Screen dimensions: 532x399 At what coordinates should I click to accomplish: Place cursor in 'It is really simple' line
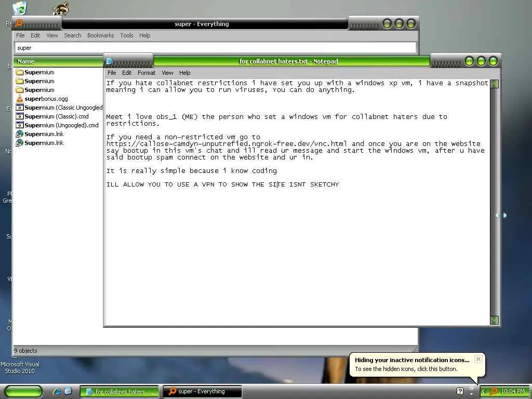[x=191, y=170]
